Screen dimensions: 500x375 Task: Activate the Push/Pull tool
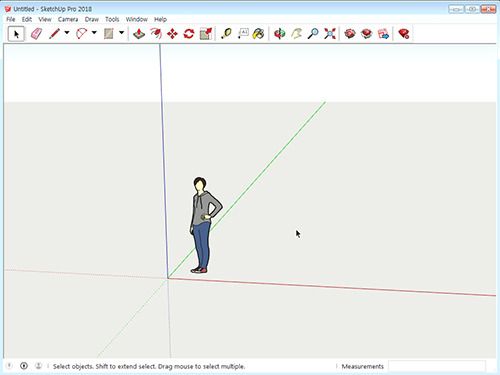139,34
